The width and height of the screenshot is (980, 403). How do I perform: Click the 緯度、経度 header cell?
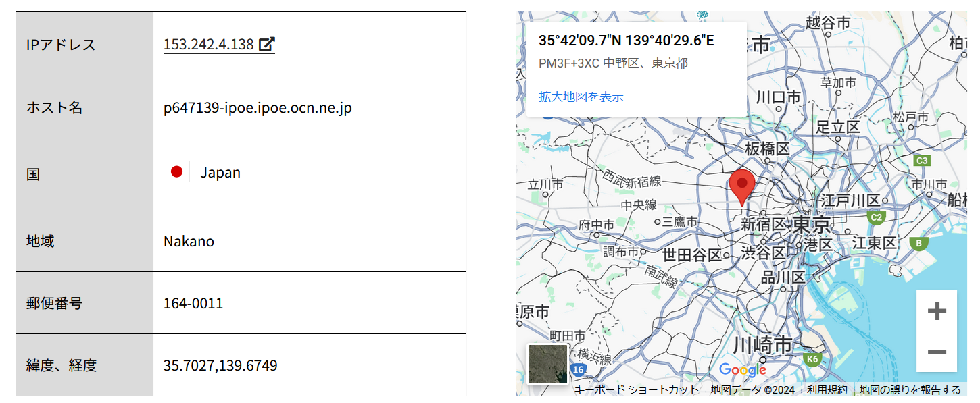click(84, 365)
